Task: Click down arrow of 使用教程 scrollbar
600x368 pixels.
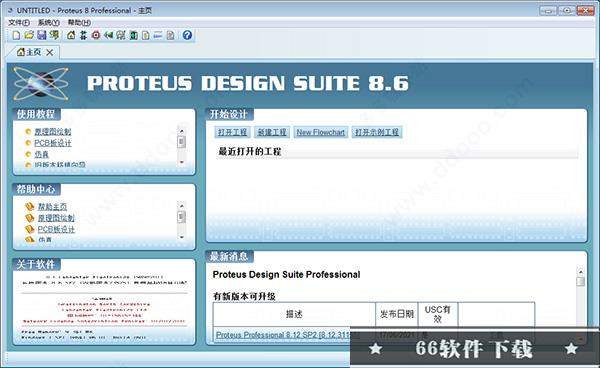Action: click(181, 163)
